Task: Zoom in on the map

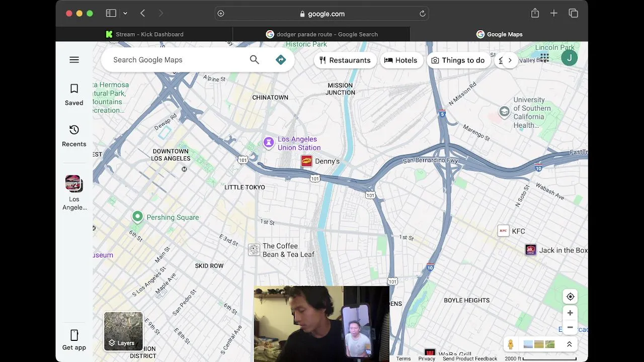Action: click(x=570, y=313)
